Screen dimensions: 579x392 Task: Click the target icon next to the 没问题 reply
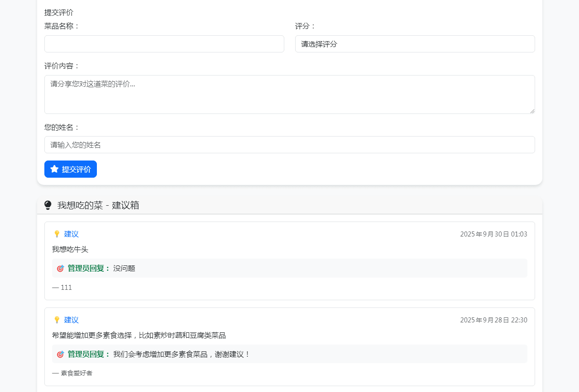(x=60, y=269)
